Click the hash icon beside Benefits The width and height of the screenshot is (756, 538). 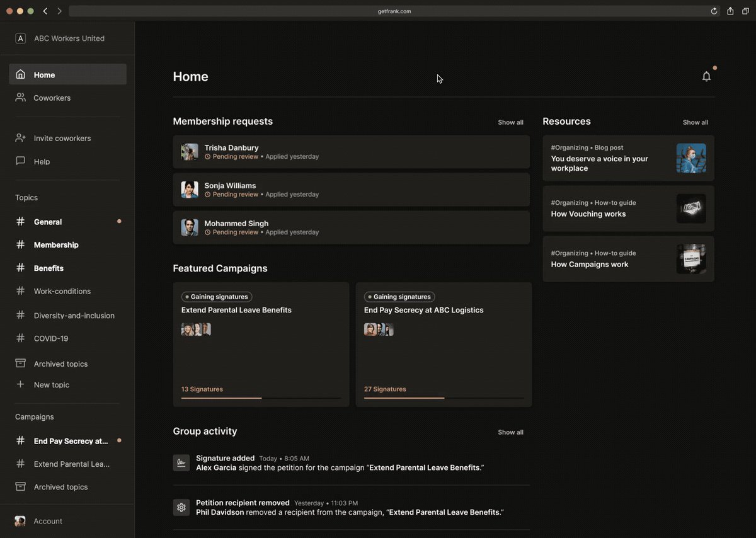[21, 268]
